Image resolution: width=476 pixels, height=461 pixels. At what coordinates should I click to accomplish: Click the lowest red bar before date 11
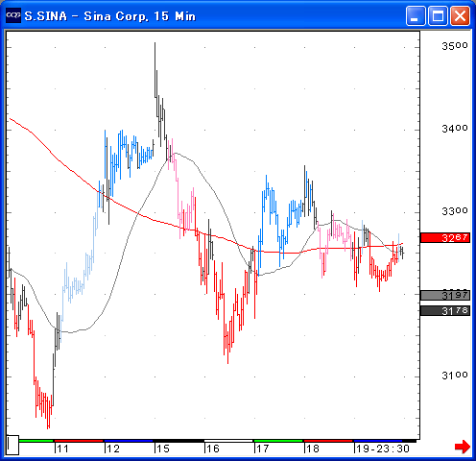(48, 412)
